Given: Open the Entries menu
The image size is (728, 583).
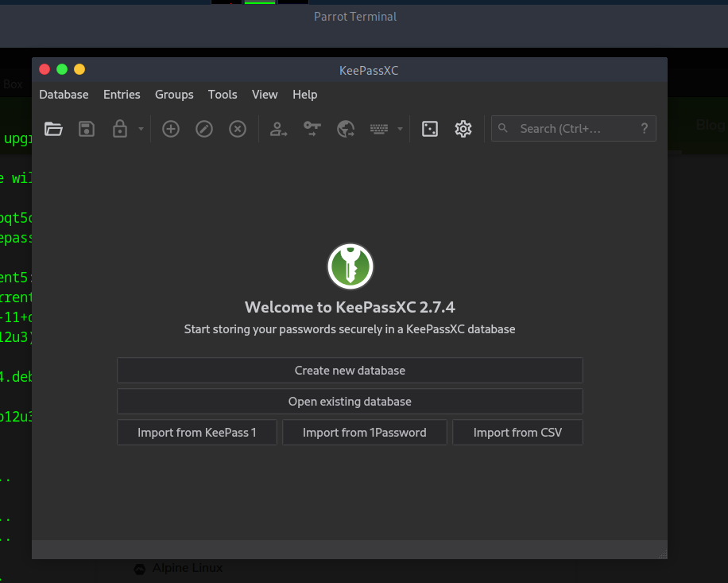Looking at the screenshot, I should [122, 95].
